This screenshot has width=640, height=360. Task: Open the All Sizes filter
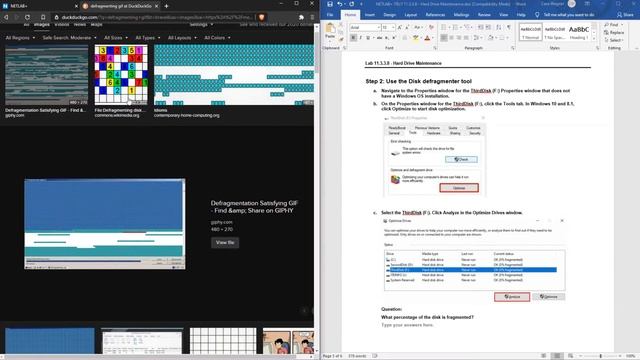coord(116,38)
